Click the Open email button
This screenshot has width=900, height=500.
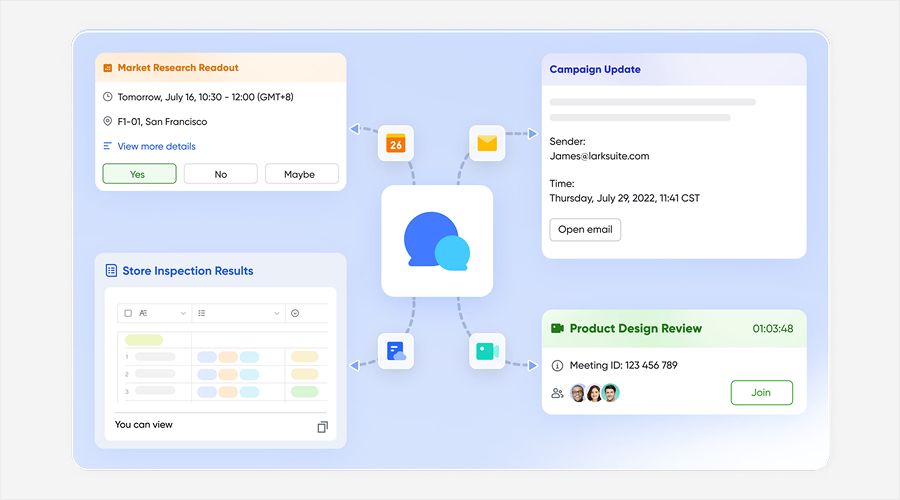pyautogui.click(x=585, y=230)
